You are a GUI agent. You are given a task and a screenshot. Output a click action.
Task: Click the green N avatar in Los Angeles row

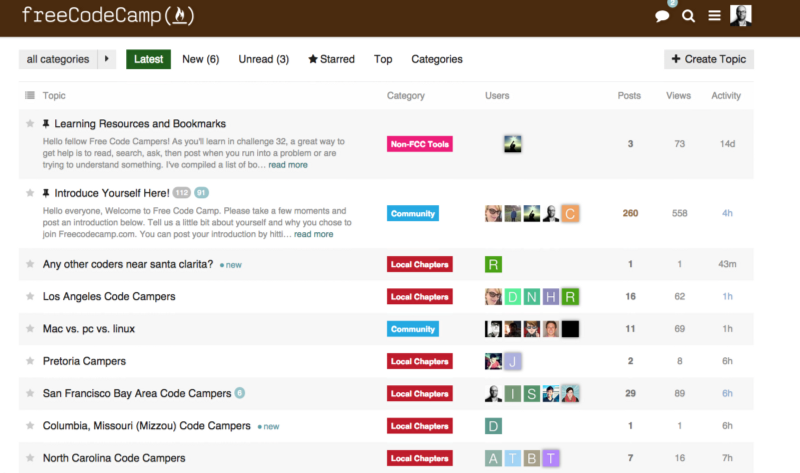[x=532, y=296]
